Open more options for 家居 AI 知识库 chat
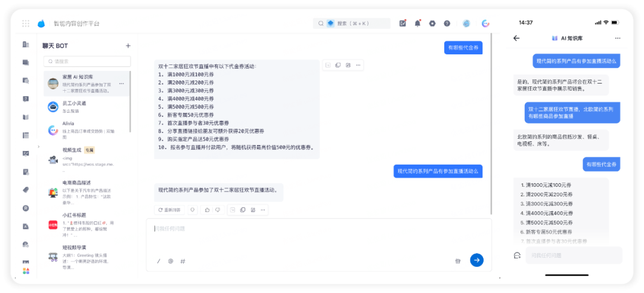This screenshot has height=293, width=644. click(x=121, y=84)
